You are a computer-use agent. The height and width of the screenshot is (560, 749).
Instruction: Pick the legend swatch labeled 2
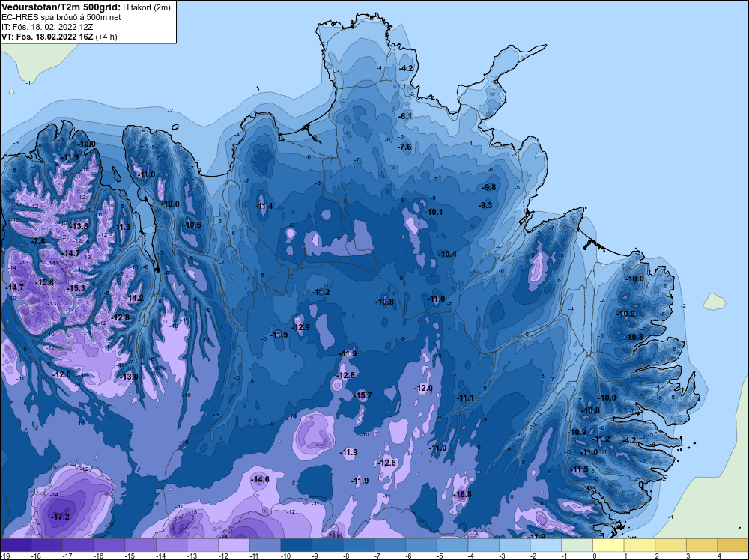tap(670, 545)
